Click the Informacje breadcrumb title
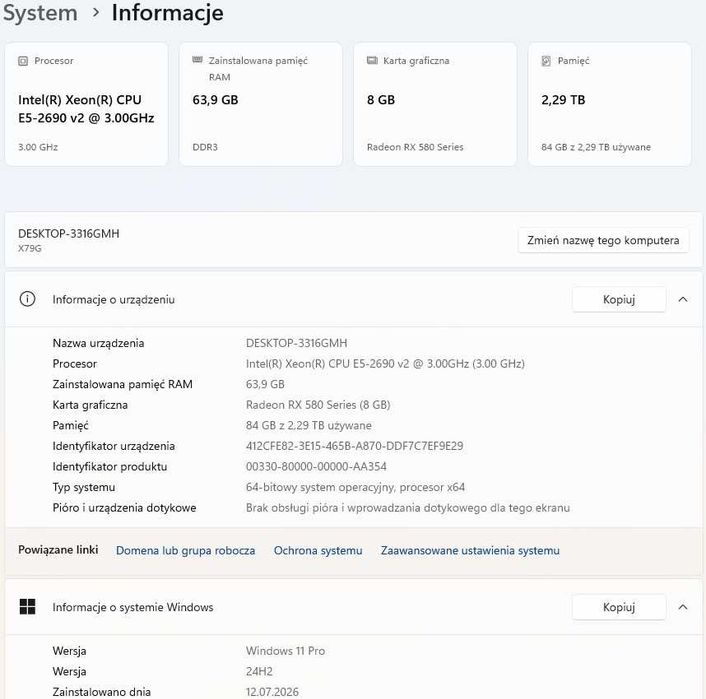Screen dimensions: 706x699 167,13
